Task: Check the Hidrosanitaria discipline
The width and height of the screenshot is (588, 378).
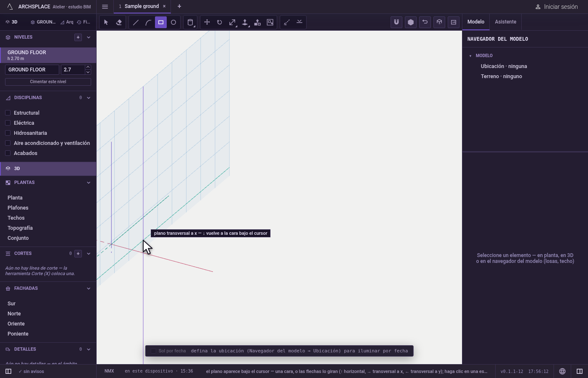Action: tap(8, 133)
